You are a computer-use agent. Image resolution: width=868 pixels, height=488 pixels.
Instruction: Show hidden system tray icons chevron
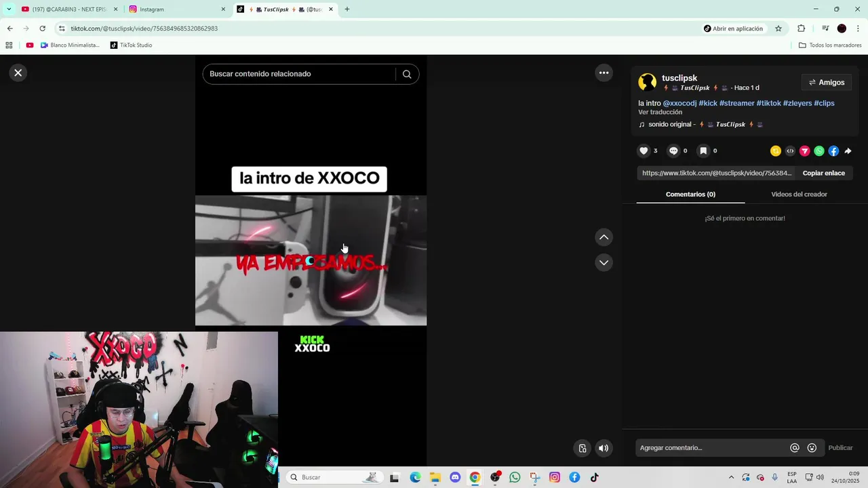pos(731,477)
